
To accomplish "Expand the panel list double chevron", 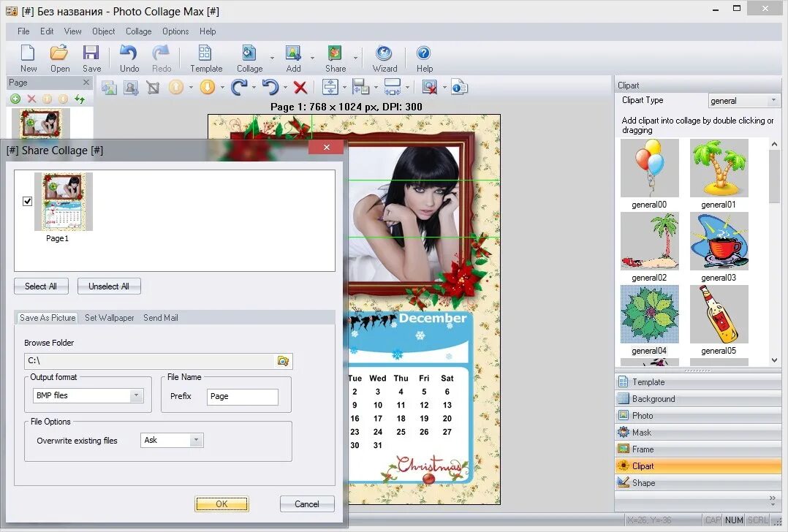I will click(x=773, y=499).
